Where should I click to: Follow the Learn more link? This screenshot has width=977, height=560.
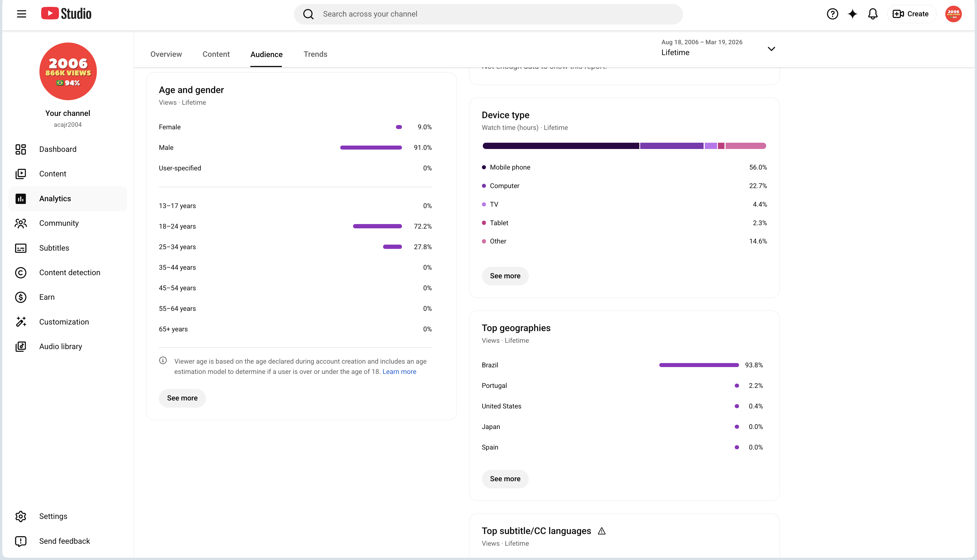(399, 372)
